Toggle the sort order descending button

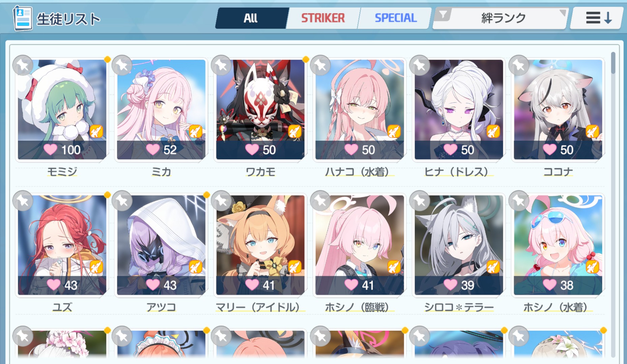tap(597, 18)
